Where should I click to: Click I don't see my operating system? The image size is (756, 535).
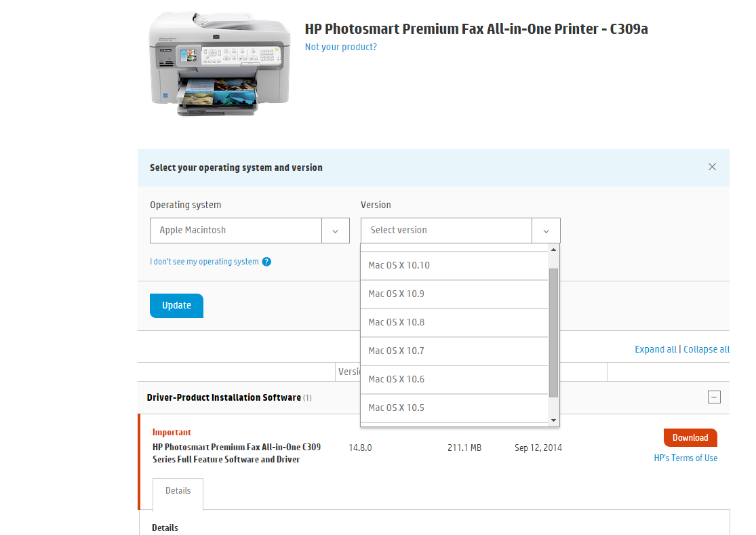tap(203, 261)
